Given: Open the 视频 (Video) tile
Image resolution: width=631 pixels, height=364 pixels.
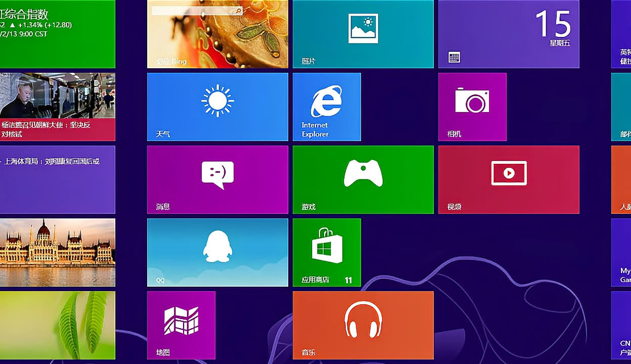Looking at the screenshot, I should pos(509,179).
